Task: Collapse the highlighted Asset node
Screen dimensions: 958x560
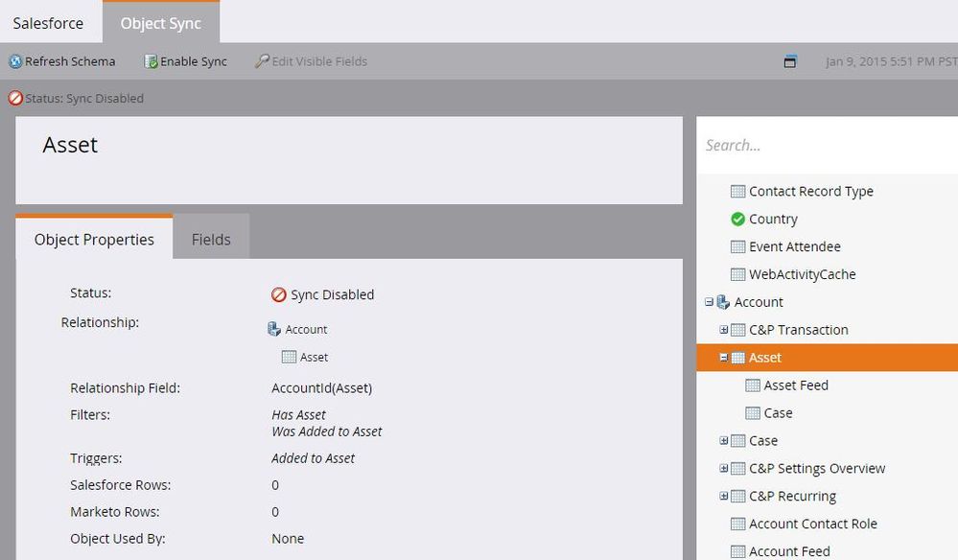Action: click(x=723, y=358)
